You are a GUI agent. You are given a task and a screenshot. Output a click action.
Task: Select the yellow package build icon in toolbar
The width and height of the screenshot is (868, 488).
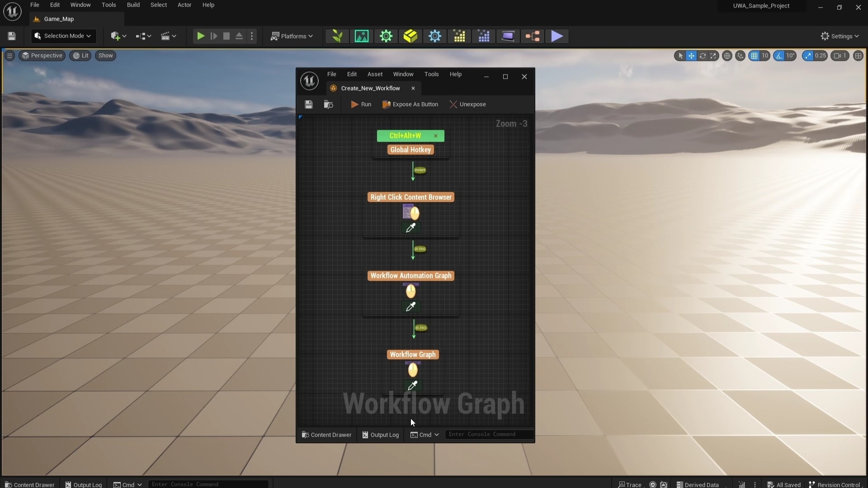pyautogui.click(x=410, y=36)
